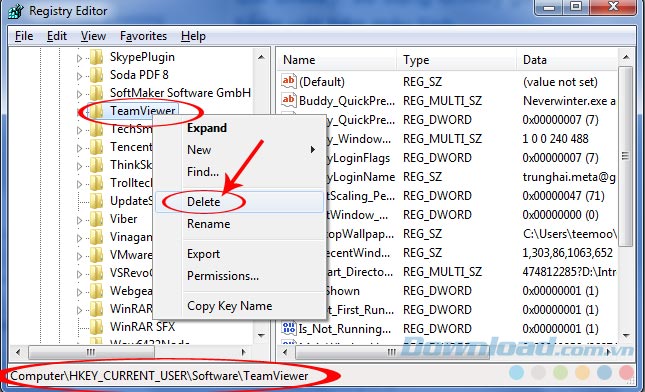Expand the ThinkSk key
Image resolution: width=645 pixels, height=392 pixels.
click(79, 166)
